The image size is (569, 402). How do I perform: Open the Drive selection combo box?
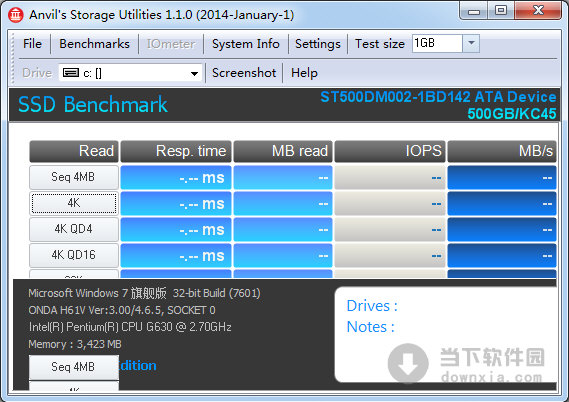pos(130,73)
